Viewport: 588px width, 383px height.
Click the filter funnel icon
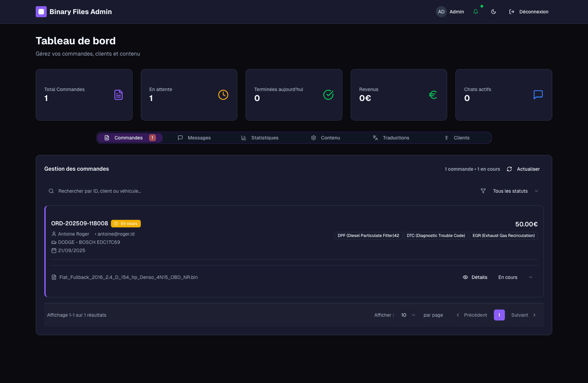(x=483, y=191)
